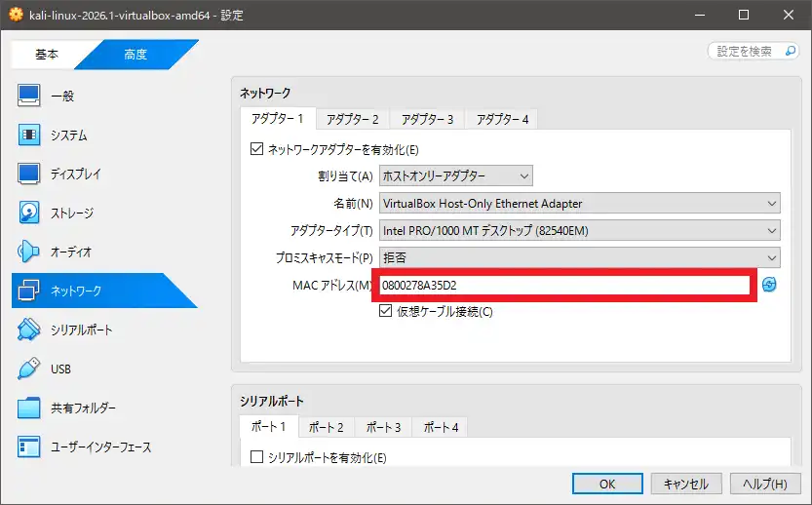Select the ポート 2 tab
The image size is (812, 505).
(327, 427)
